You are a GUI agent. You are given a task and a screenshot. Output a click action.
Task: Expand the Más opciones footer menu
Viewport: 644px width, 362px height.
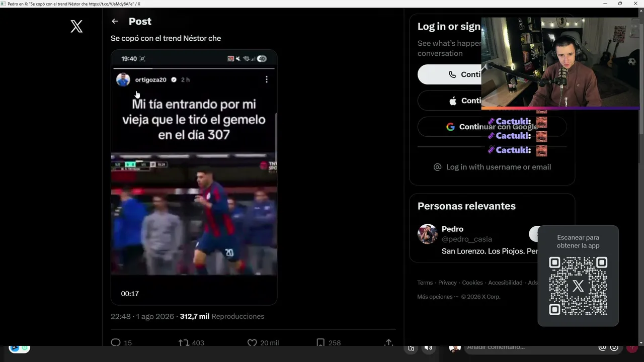pyautogui.click(x=438, y=297)
